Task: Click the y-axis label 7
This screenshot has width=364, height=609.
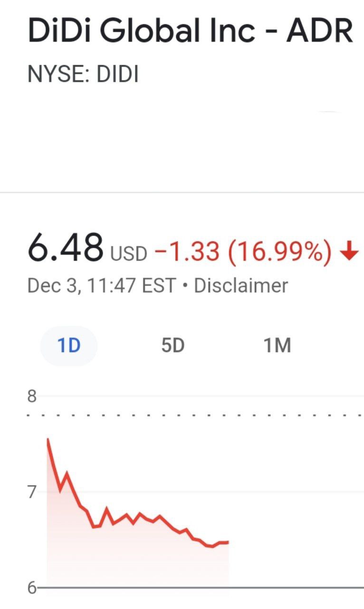Action: (x=32, y=491)
